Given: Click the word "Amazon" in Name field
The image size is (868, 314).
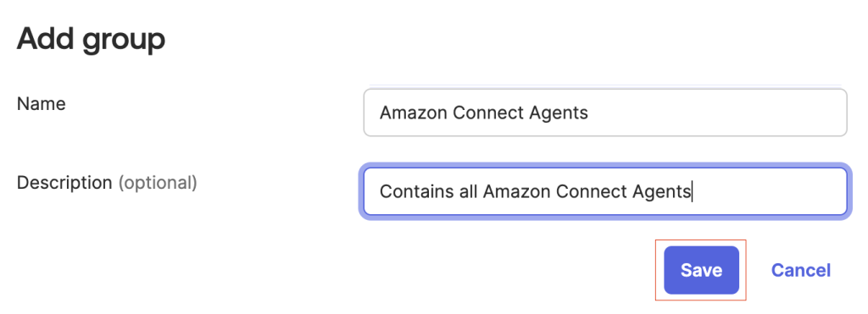Looking at the screenshot, I should [414, 113].
